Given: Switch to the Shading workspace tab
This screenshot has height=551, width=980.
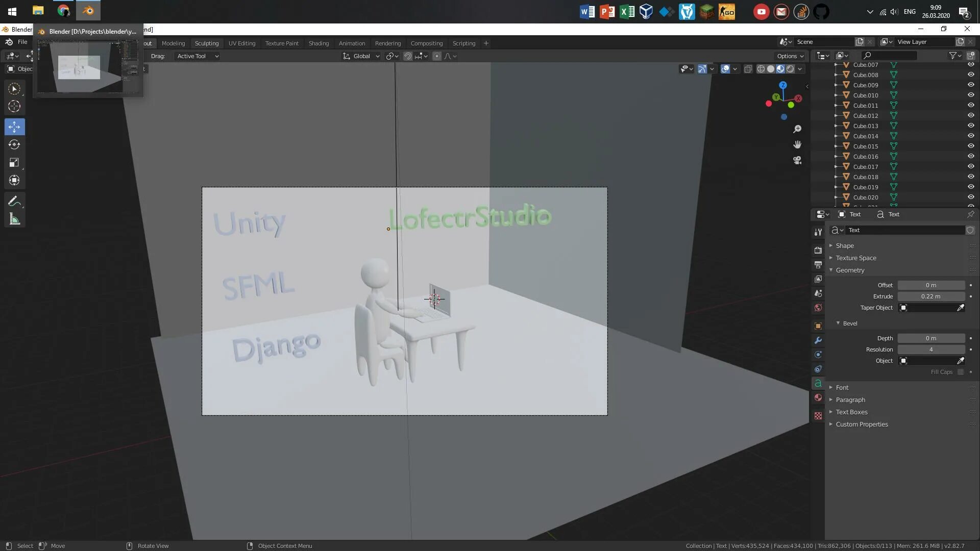Looking at the screenshot, I should point(318,43).
